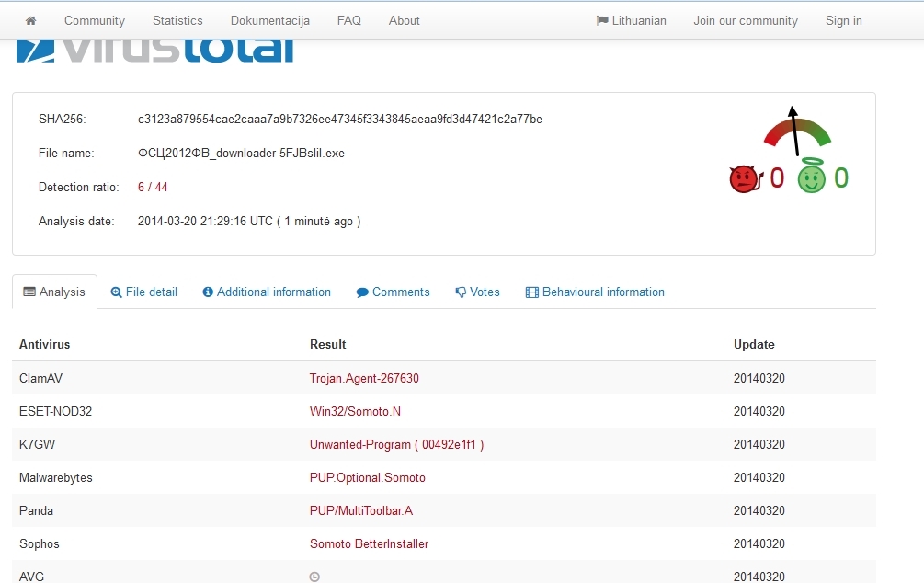Image resolution: width=924 pixels, height=583 pixels.
Task: Switch to Behavioural information tab
Action: point(595,291)
